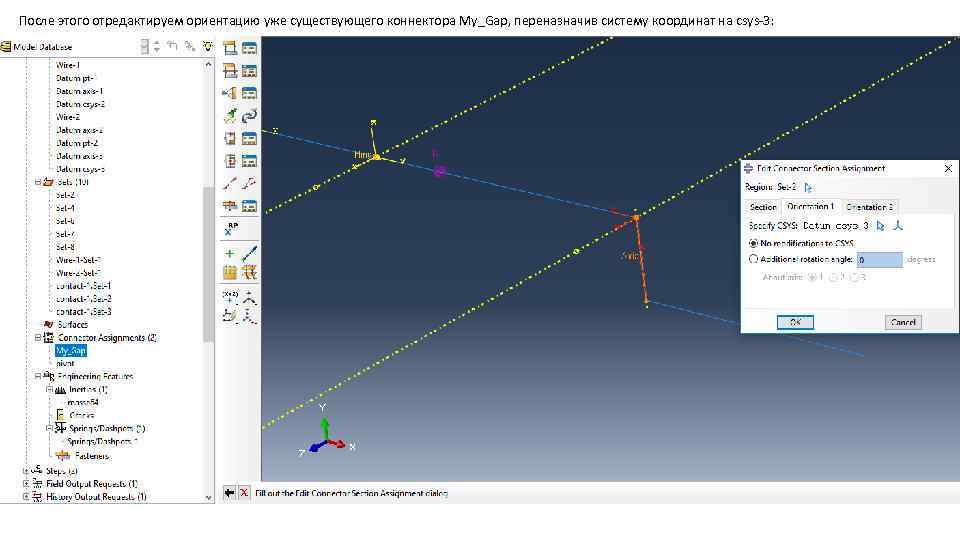Expand the Field Output Requests (1) node

pyautogui.click(x=26, y=484)
